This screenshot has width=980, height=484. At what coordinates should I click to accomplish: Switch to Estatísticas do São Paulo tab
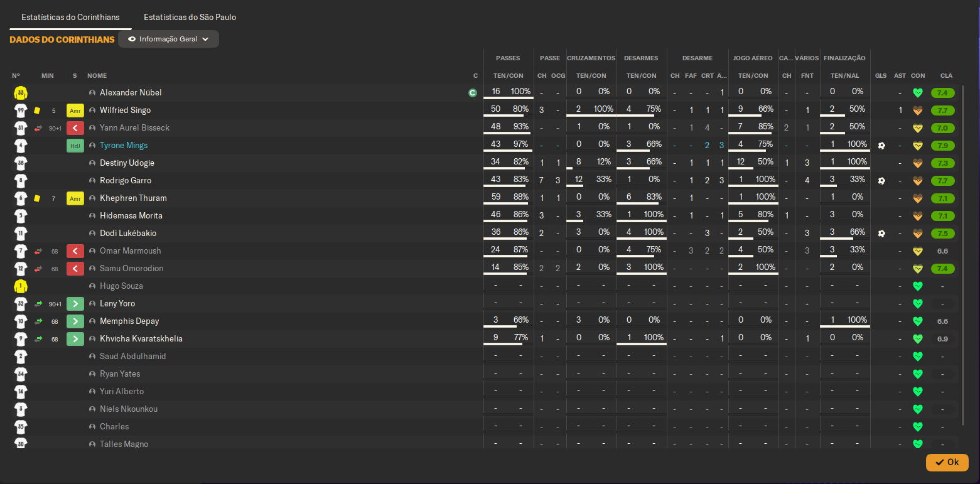point(190,17)
